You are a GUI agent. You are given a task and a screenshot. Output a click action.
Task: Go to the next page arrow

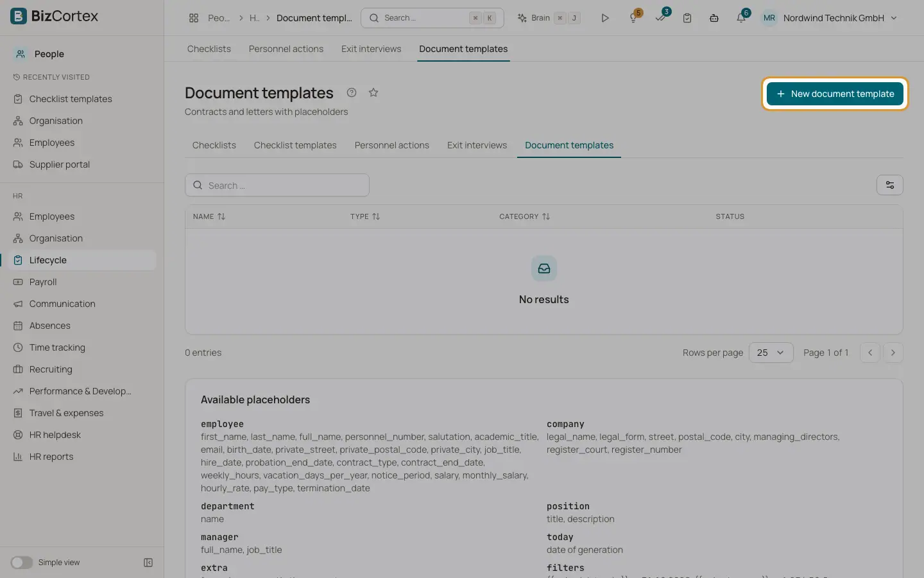[893, 353]
